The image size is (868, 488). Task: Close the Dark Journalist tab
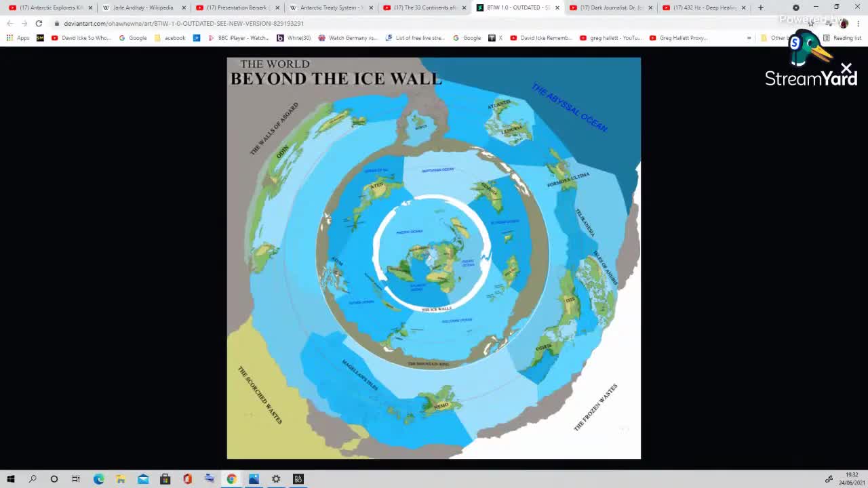(x=651, y=7)
